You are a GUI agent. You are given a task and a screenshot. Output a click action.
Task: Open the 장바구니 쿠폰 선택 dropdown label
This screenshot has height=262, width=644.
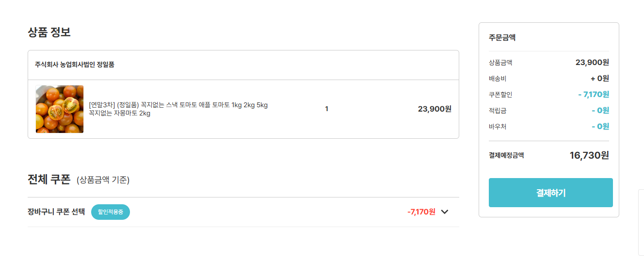click(x=56, y=212)
